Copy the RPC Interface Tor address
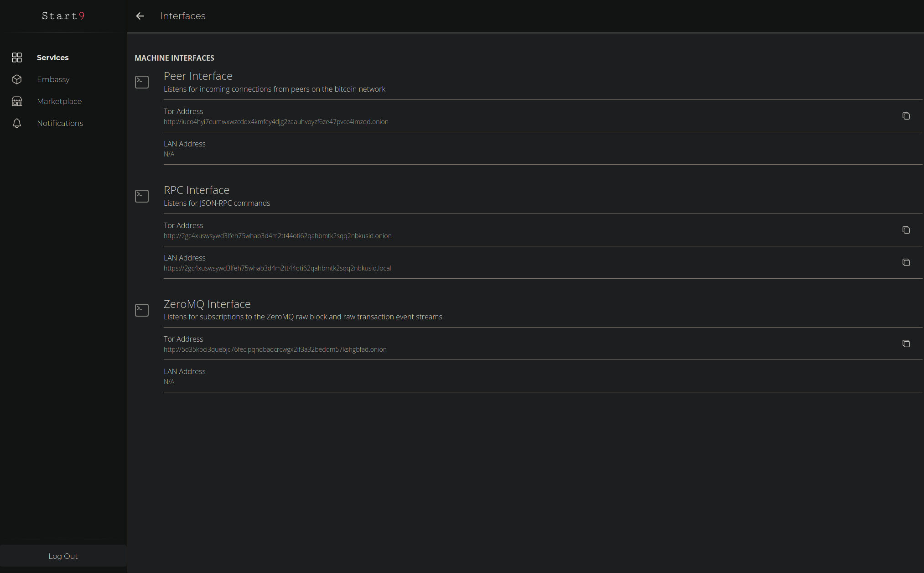This screenshot has width=924, height=573. pyautogui.click(x=906, y=230)
